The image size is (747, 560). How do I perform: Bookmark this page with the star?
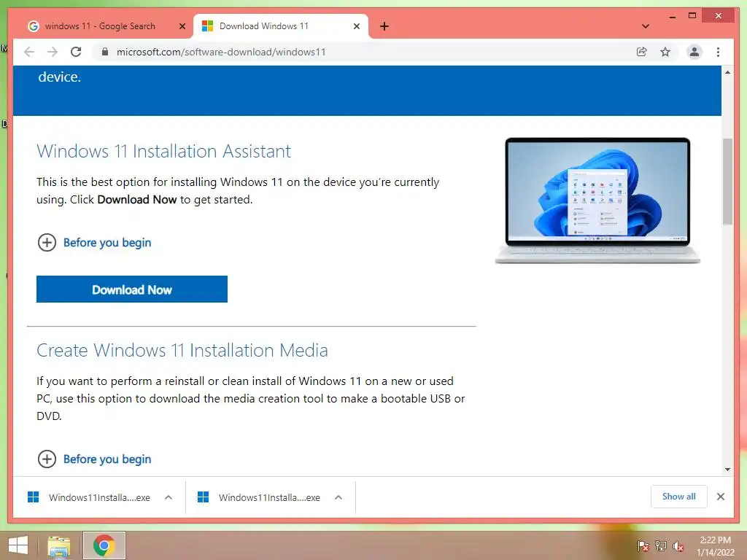(x=665, y=52)
